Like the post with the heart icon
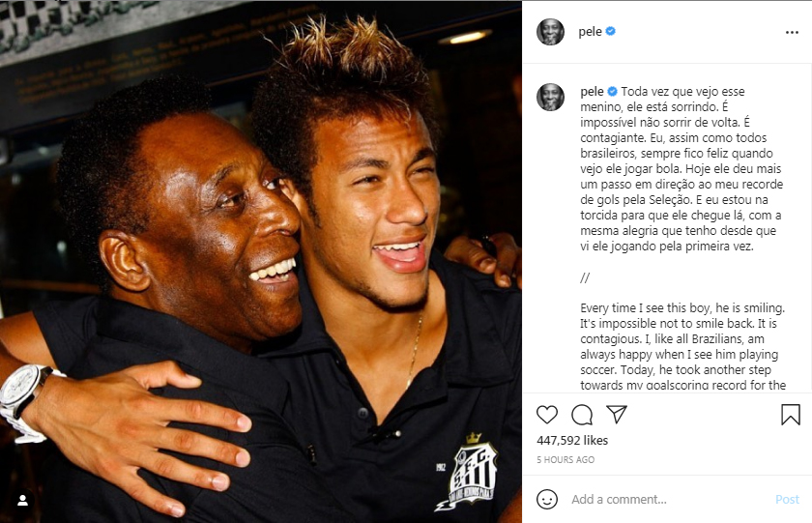The width and height of the screenshot is (812, 523). click(547, 415)
